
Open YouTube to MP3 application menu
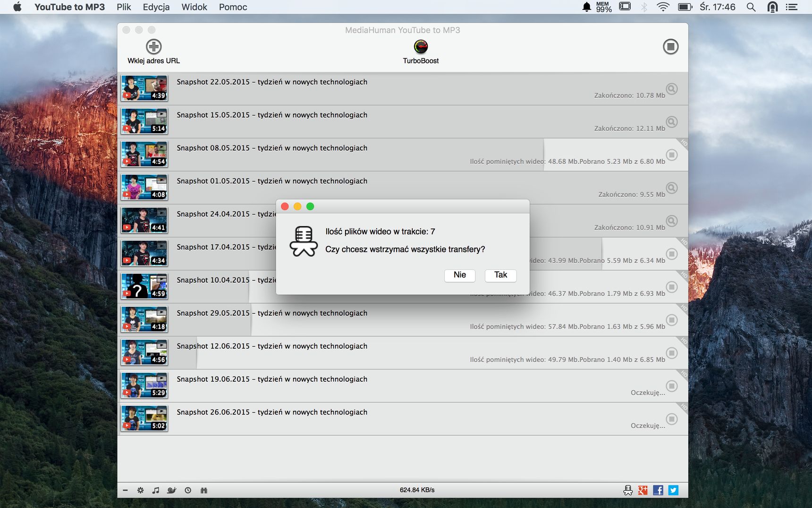pyautogui.click(x=69, y=7)
